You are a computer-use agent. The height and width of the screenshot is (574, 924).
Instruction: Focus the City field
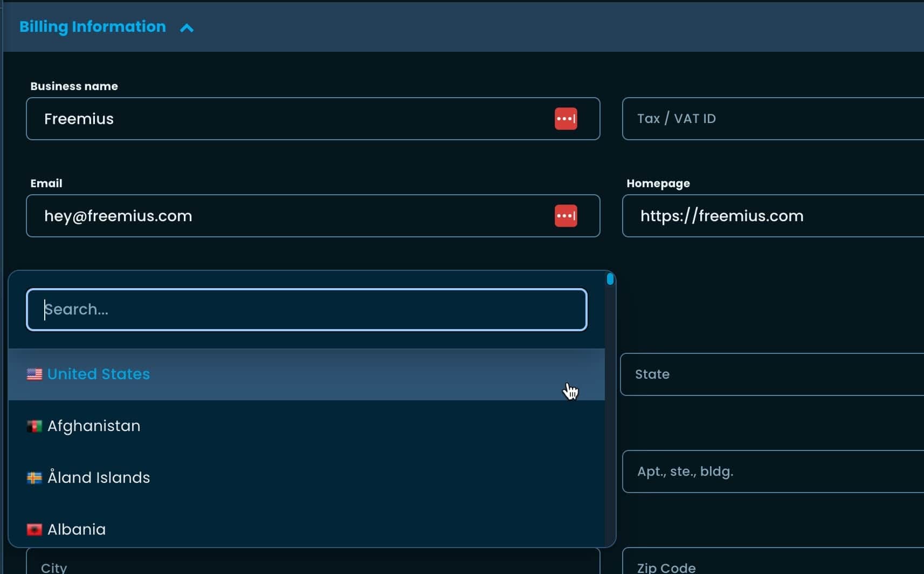(x=313, y=561)
